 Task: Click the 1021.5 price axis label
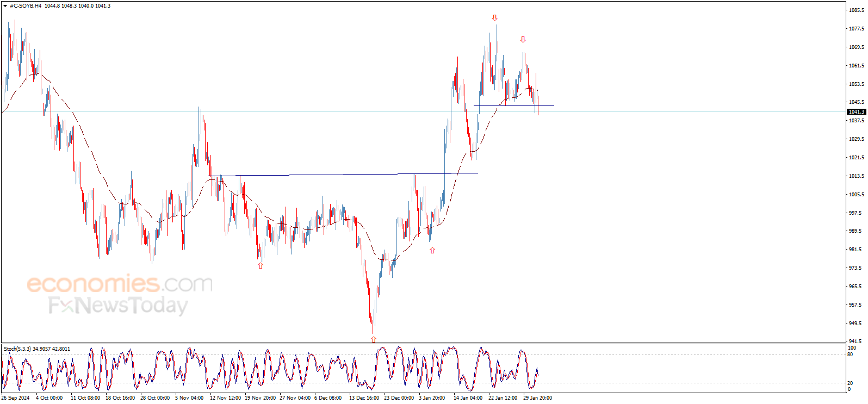click(x=857, y=158)
